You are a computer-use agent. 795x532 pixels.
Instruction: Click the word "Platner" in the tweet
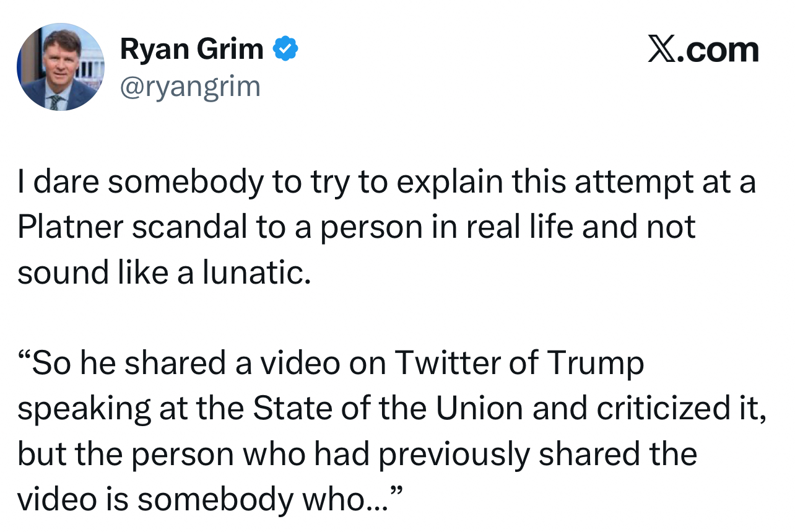[69, 227]
